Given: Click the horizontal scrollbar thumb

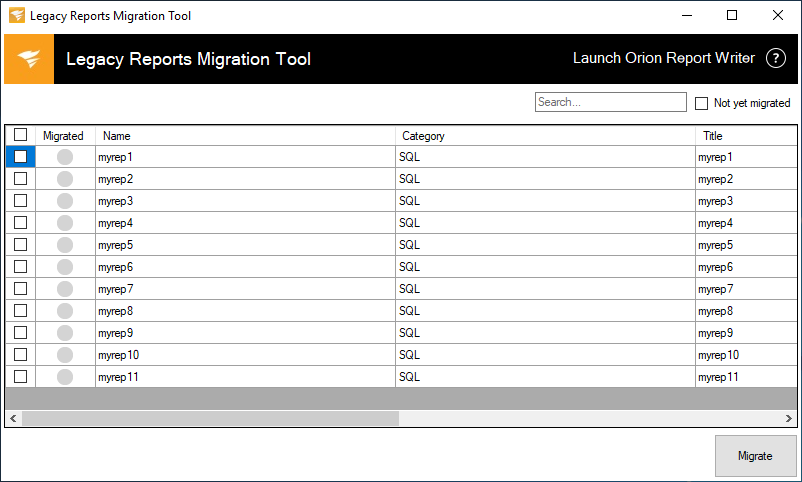Looking at the screenshot, I should click(x=210, y=418).
